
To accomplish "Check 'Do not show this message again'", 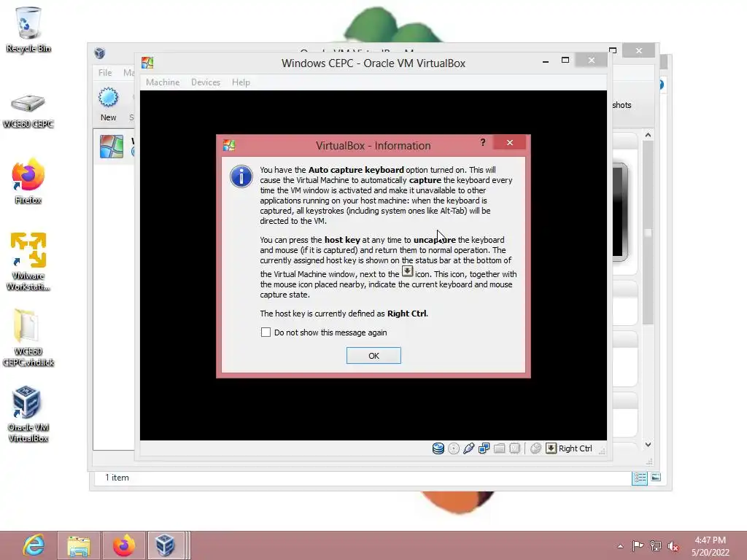I will click(266, 332).
